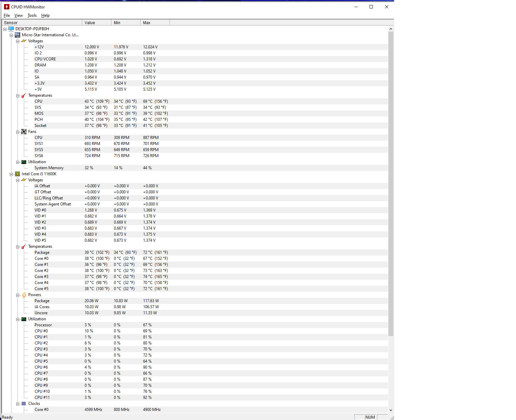This screenshot has height=420, width=516.
Task: Collapse the Intel Core i5 11600K node
Action: coord(11,174)
